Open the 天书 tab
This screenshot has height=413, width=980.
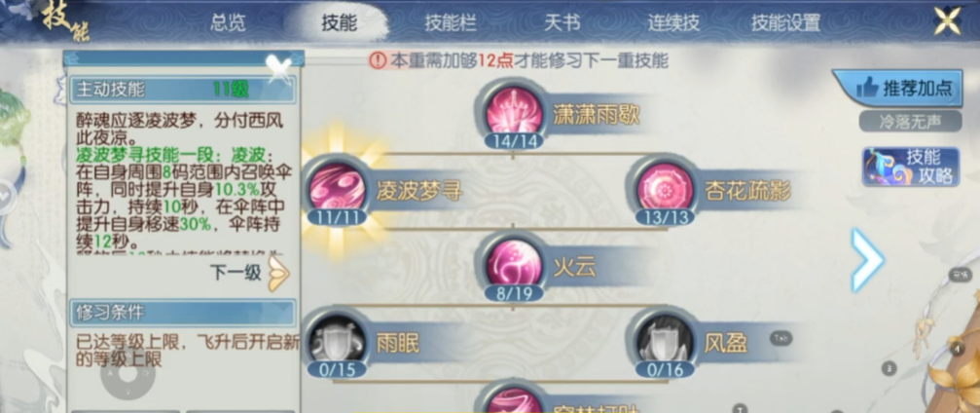tap(562, 23)
